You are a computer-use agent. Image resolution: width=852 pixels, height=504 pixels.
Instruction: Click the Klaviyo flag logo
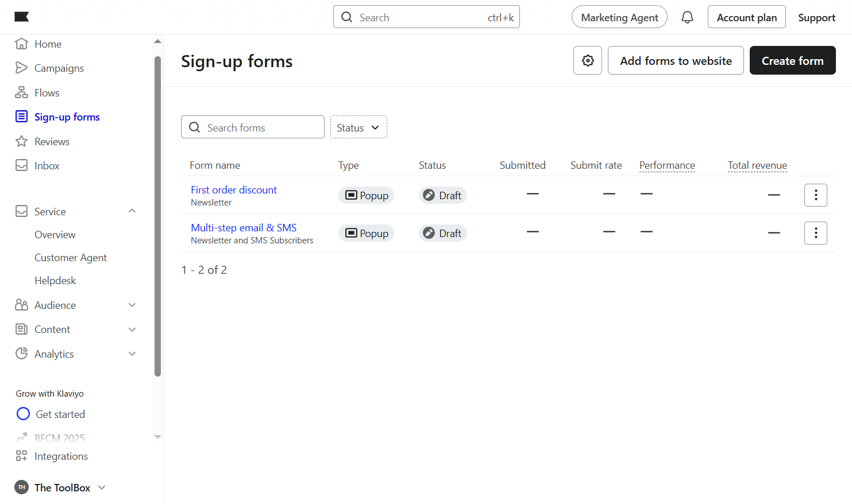click(x=22, y=17)
